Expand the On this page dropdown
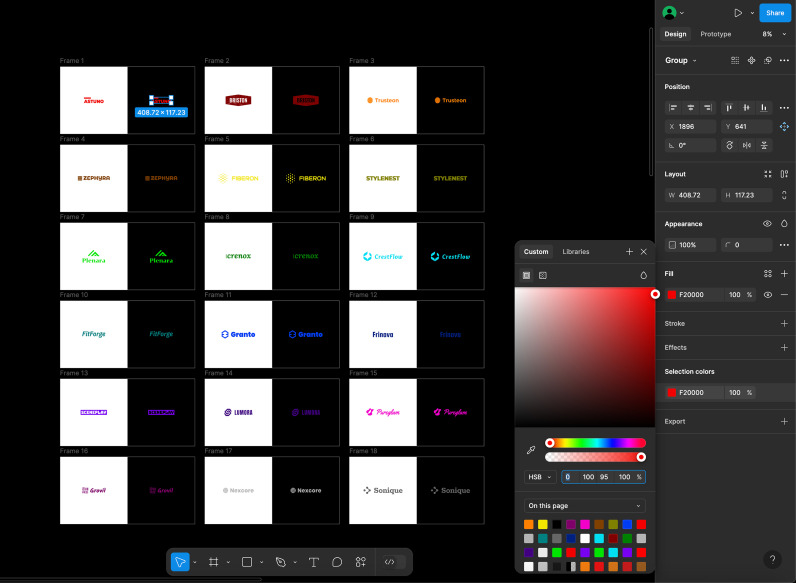The height and width of the screenshot is (583, 796). click(584, 505)
